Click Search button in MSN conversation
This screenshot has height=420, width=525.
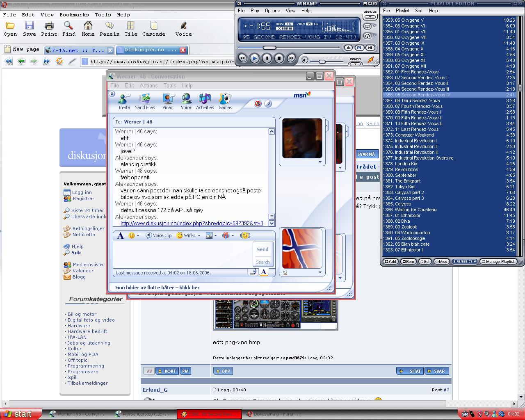[x=262, y=262]
